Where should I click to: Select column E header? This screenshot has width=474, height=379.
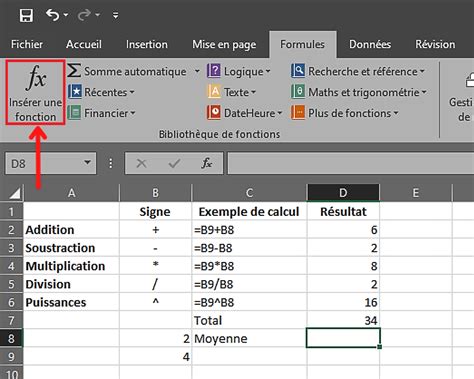coord(416,193)
